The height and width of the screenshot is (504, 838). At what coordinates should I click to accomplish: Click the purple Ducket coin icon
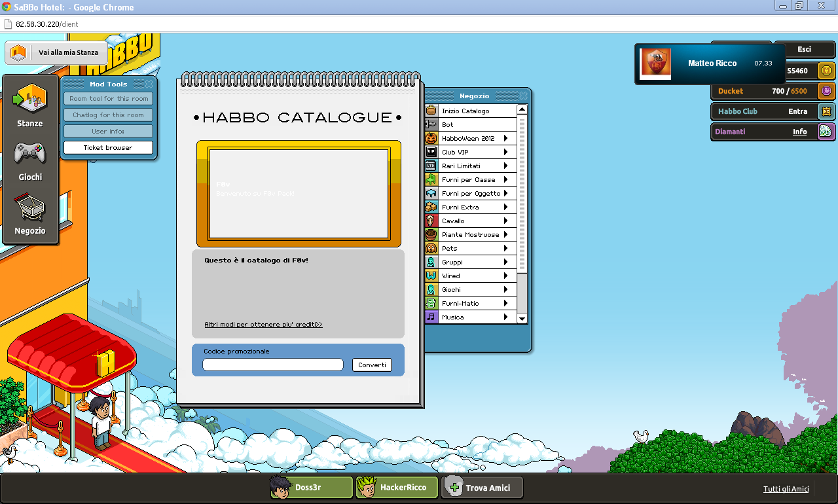pyautogui.click(x=826, y=91)
